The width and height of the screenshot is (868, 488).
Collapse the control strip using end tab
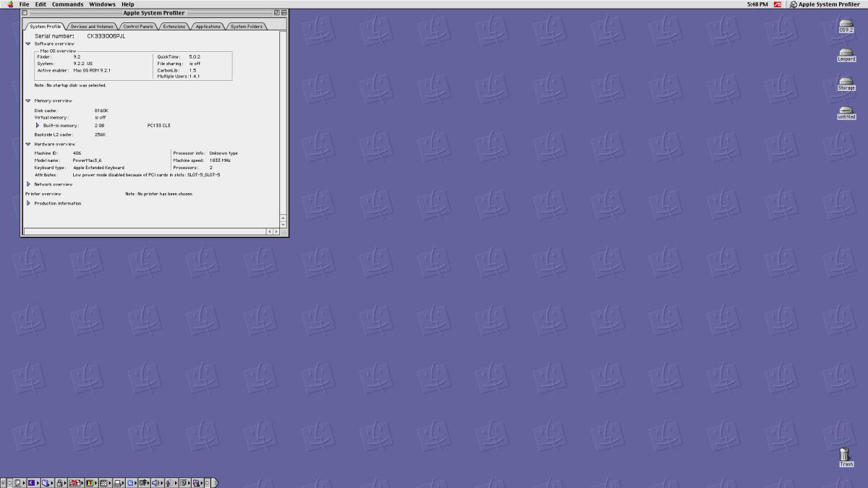click(x=215, y=483)
